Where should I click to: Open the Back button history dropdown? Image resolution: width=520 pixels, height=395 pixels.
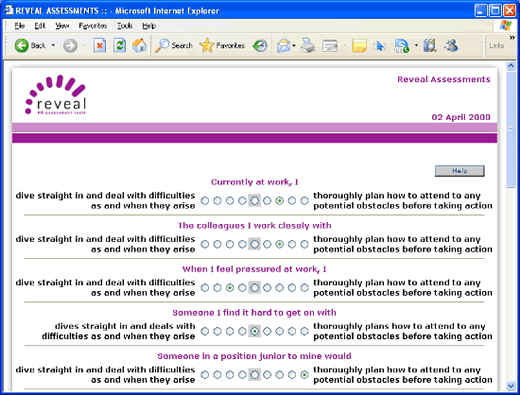[x=53, y=45]
